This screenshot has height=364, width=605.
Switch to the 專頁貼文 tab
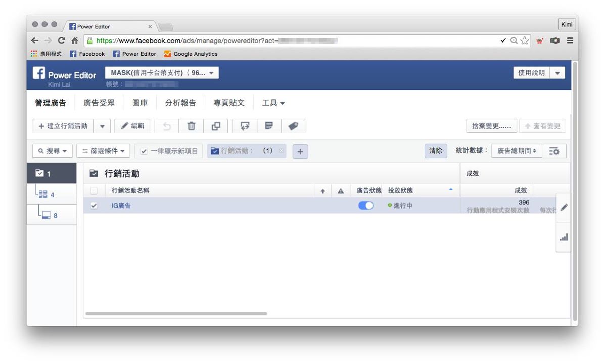229,103
